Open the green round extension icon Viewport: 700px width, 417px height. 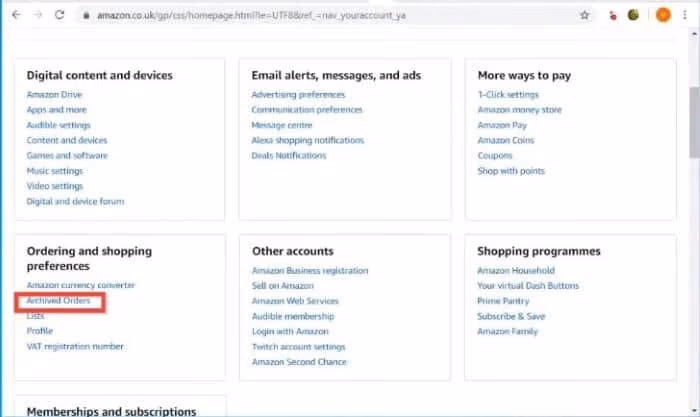tap(633, 15)
